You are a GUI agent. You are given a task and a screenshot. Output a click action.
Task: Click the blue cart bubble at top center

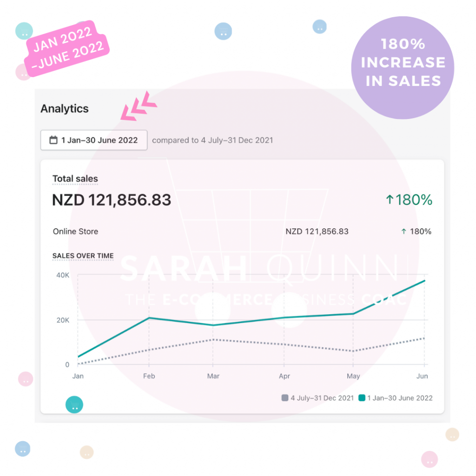pos(223,31)
